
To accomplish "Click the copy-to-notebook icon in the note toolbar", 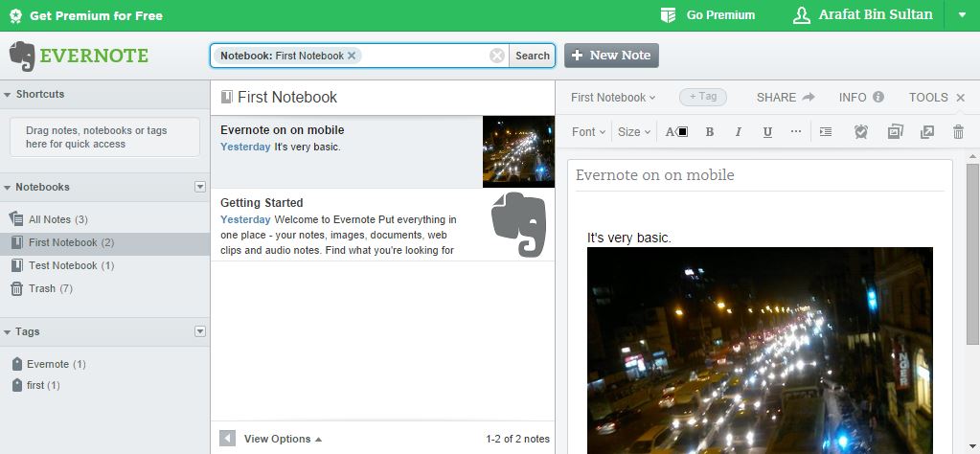I will tap(895, 132).
